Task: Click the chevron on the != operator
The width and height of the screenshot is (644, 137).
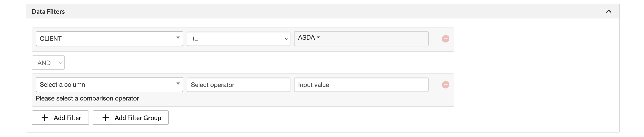Action: (x=286, y=39)
